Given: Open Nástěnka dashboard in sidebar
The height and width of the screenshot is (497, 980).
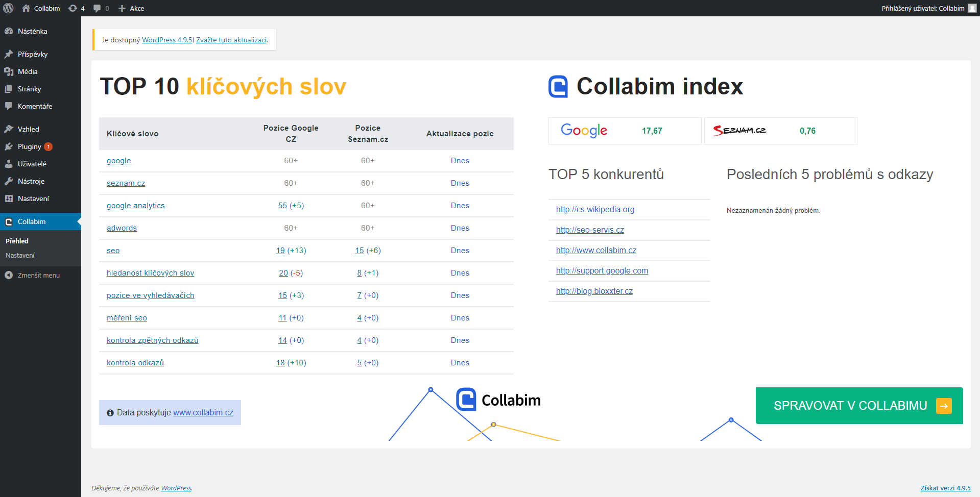Looking at the screenshot, I should 32,31.
